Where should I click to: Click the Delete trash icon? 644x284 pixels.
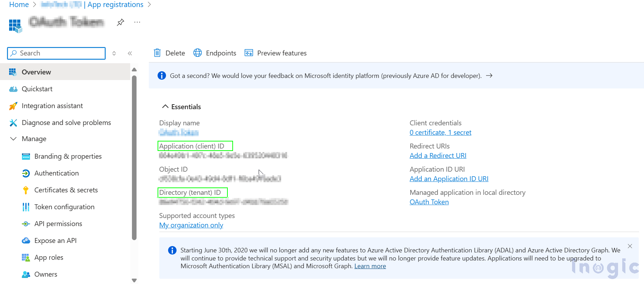[x=157, y=53]
